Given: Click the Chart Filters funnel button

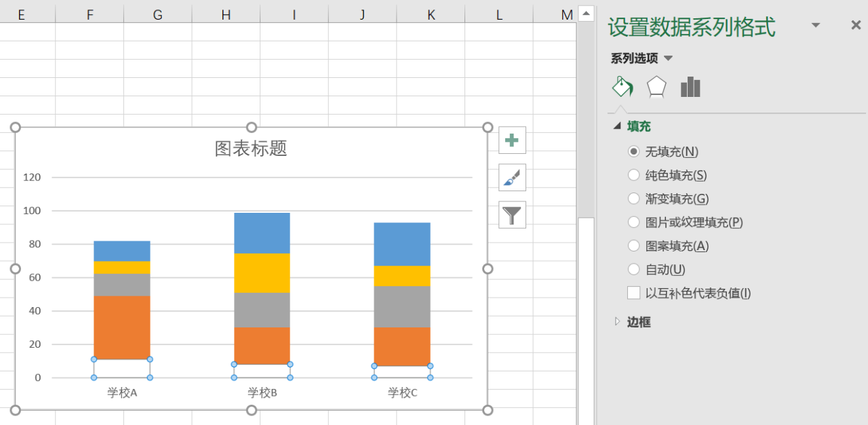Looking at the screenshot, I should click(512, 215).
